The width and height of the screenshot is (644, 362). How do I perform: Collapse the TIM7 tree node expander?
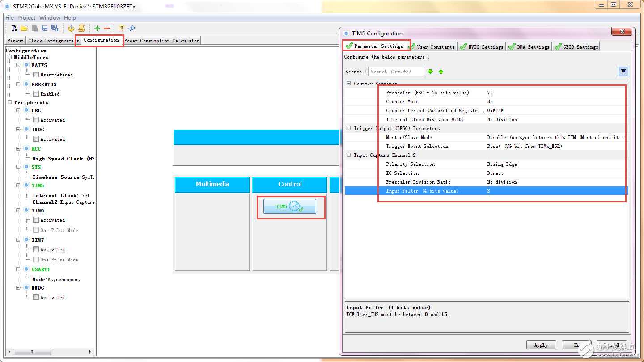click(18, 240)
